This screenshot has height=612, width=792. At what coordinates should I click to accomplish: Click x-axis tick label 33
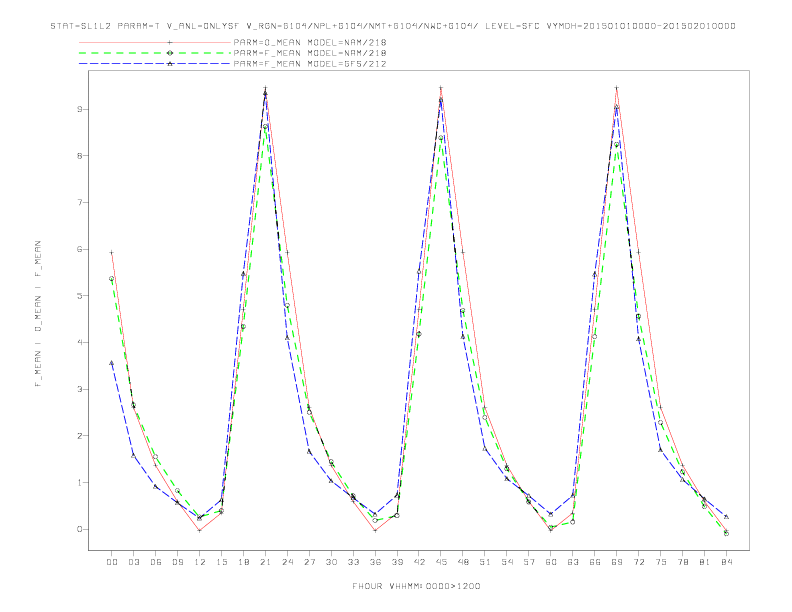(353, 562)
